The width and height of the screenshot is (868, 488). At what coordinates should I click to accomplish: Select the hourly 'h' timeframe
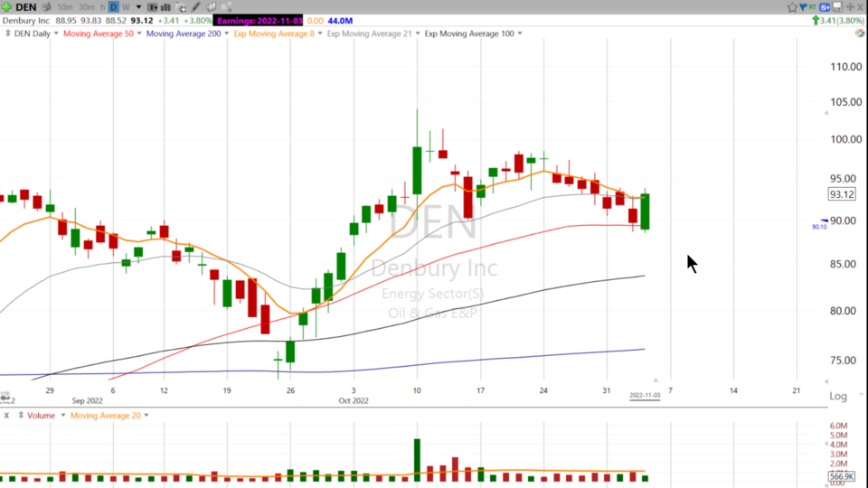point(103,7)
